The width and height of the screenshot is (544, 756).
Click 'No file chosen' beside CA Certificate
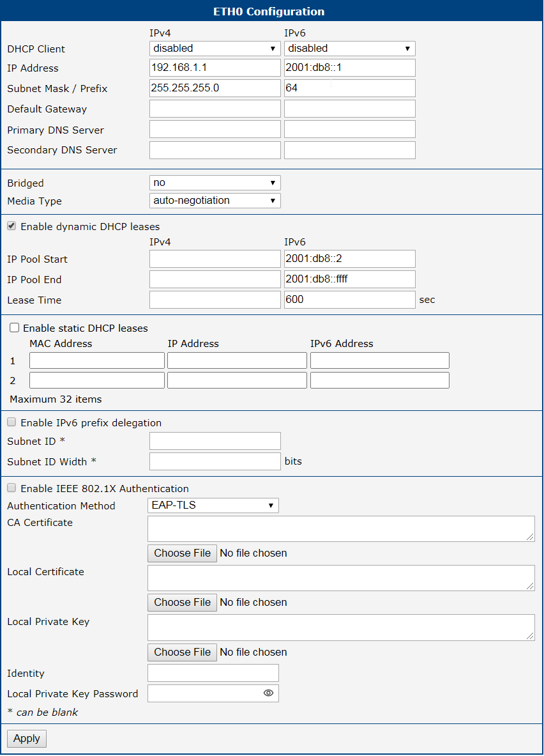click(253, 553)
